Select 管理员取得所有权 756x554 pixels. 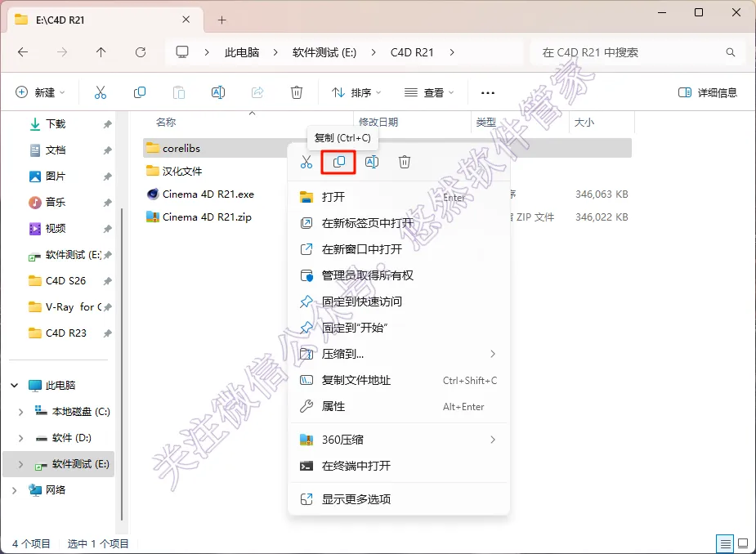398,275
